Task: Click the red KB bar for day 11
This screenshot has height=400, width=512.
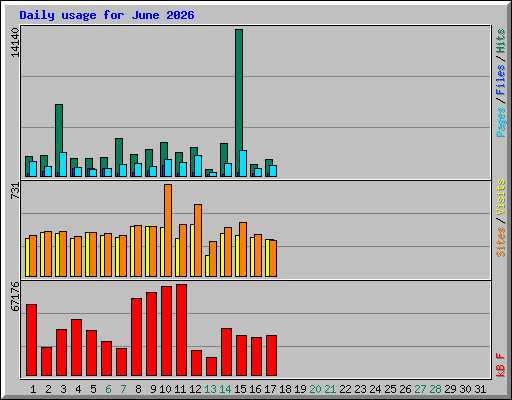Action: click(182, 330)
